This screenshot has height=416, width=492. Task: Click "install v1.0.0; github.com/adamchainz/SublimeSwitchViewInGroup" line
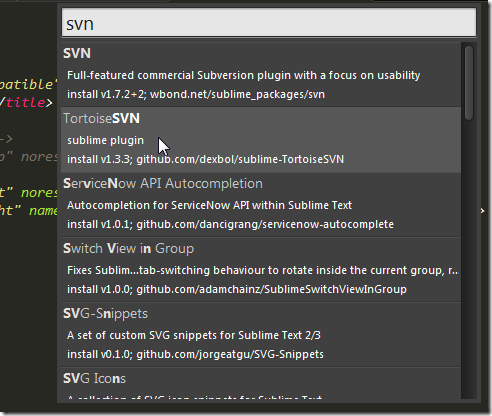pos(237,289)
